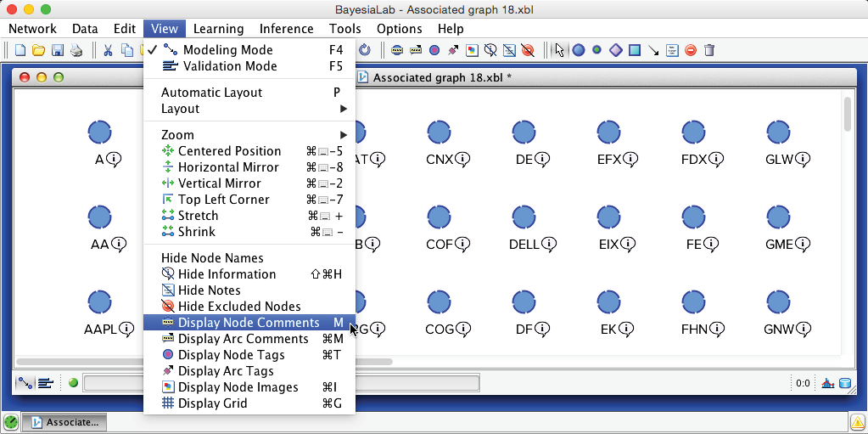The image size is (868, 434).
Task: Click the Save diskette icon
Action: pos(57,50)
